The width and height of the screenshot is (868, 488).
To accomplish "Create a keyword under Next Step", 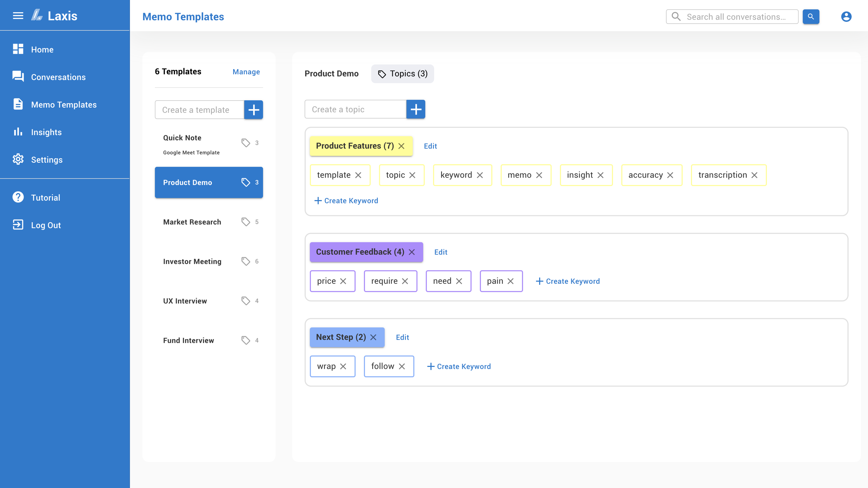I will (x=459, y=366).
